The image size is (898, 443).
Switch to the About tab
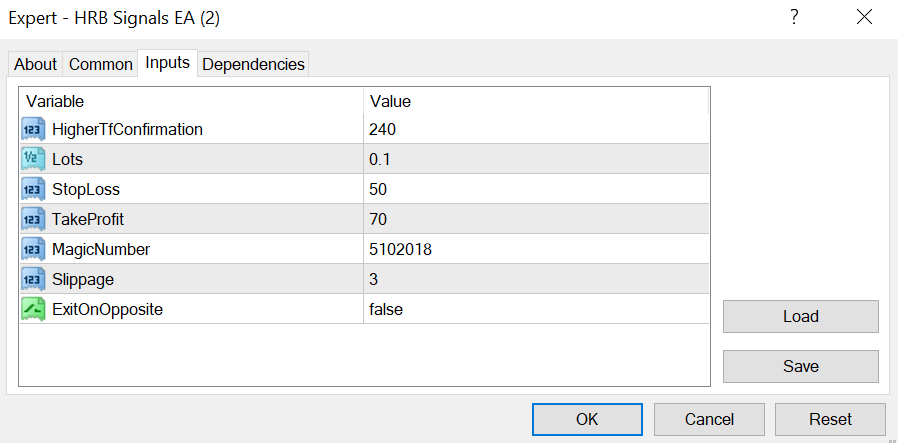[36, 64]
